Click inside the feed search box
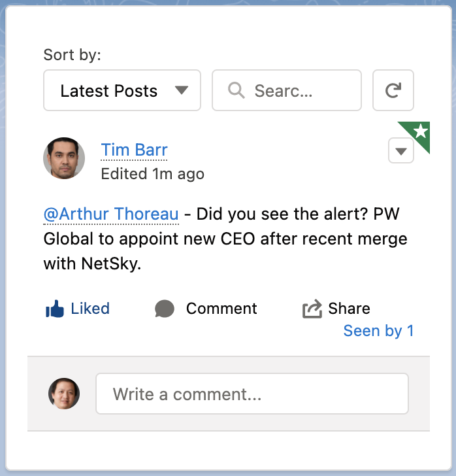Image resolution: width=456 pixels, height=476 pixels. coord(294,90)
